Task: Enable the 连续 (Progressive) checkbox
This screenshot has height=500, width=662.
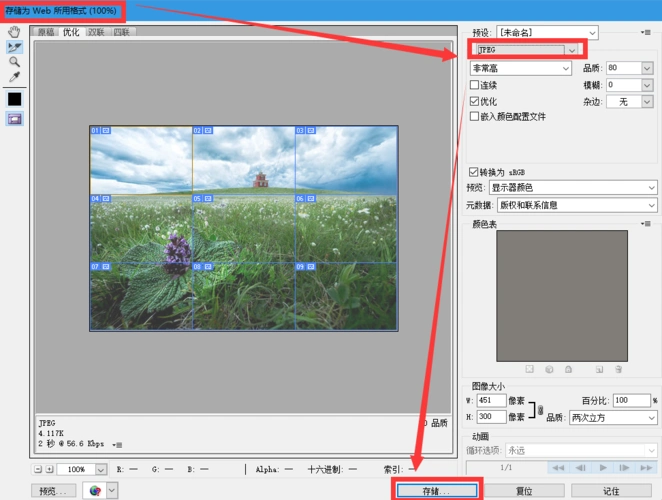Action: click(x=474, y=86)
